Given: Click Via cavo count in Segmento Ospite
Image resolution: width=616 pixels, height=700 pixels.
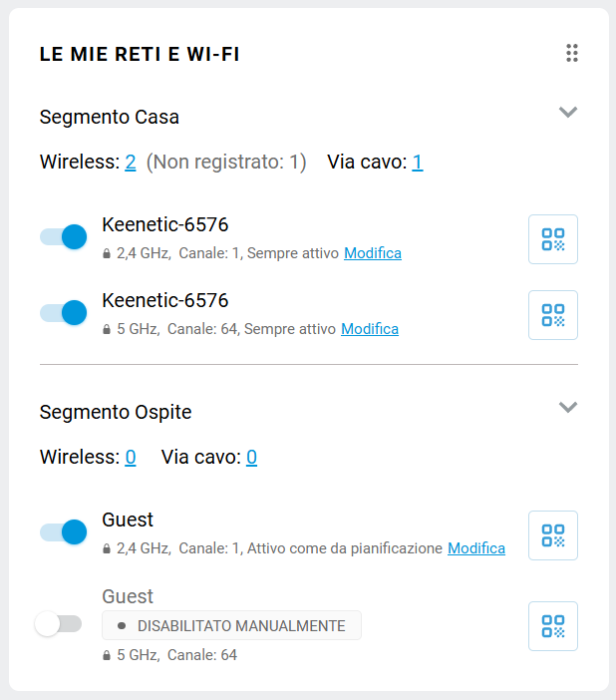Looking at the screenshot, I should 252,457.
